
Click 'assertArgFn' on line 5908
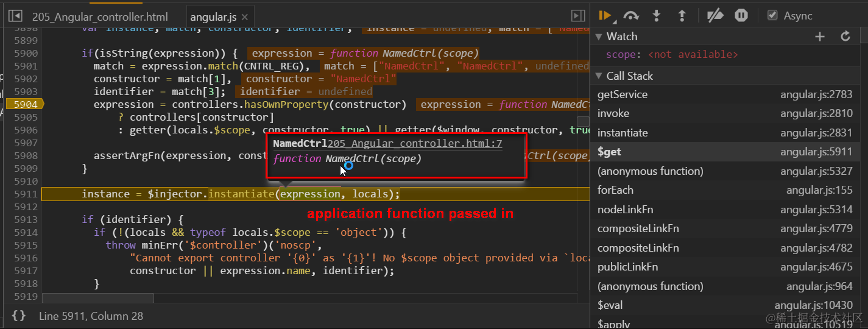[x=127, y=155]
